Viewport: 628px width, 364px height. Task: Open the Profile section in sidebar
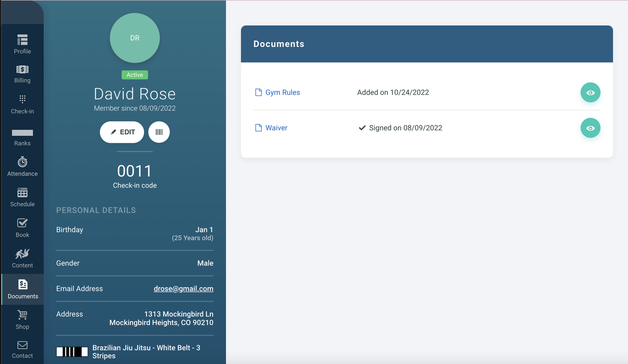click(22, 44)
